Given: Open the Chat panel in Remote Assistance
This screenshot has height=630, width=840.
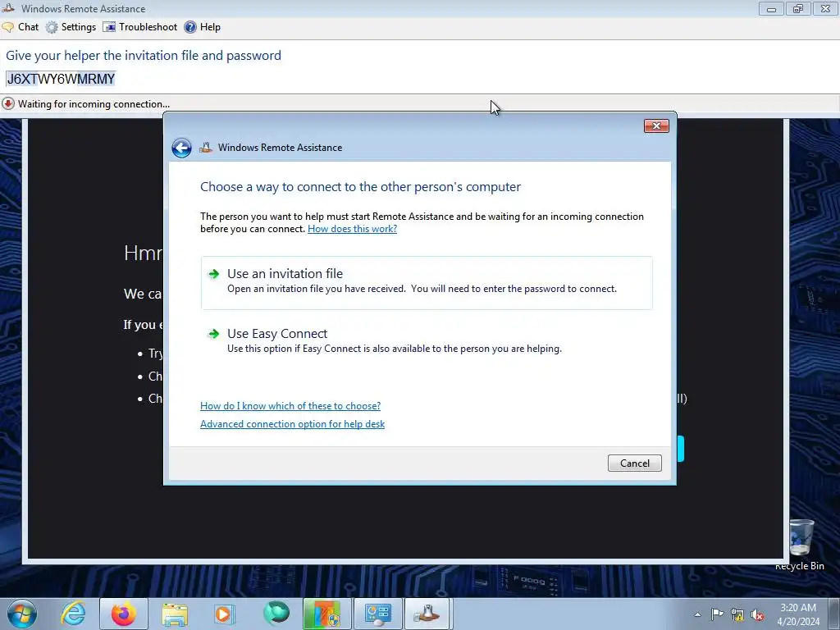Looking at the screenshot, I should (21, 27).
